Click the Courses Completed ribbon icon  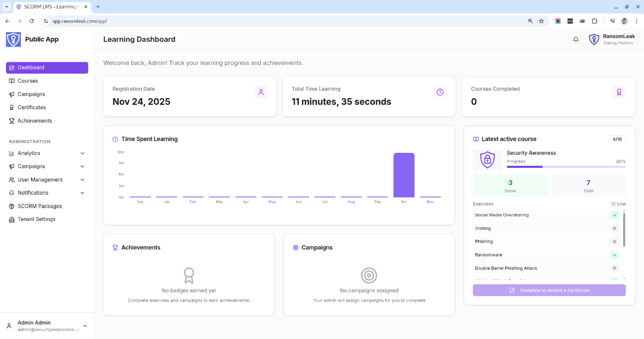point(619,92)
